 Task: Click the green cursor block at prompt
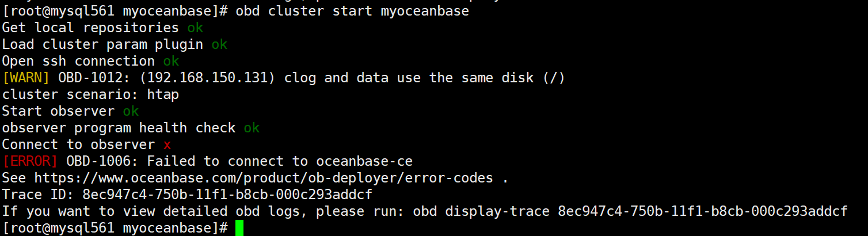tap(239, 228)
